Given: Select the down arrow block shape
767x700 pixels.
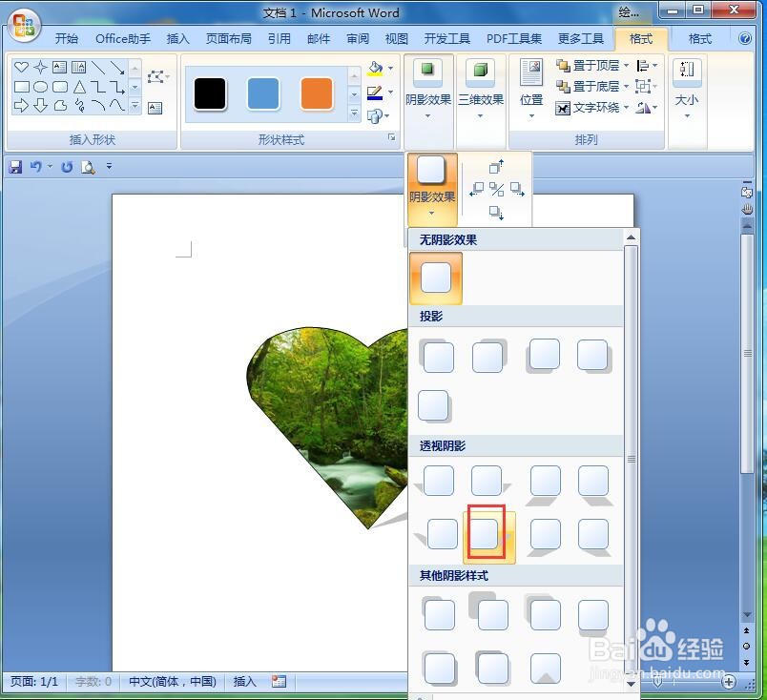Looking at the screenshot, I should pyautogui.click(x=41, y=105).
